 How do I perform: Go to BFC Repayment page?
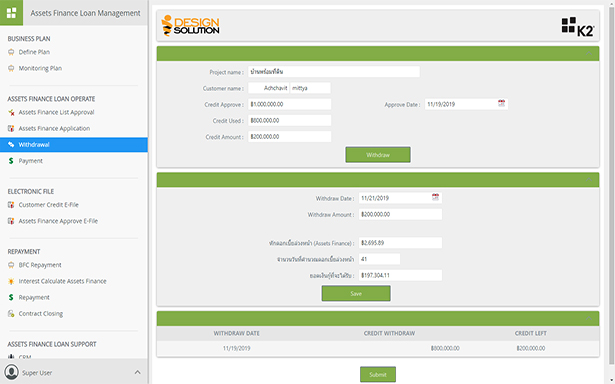click(x=40, y=265)
